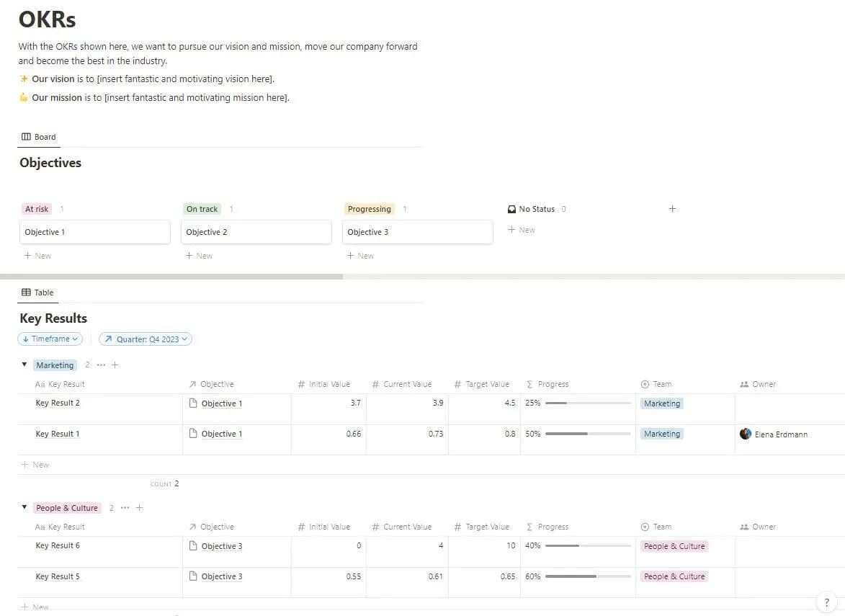Collapse the People & Culture group triangle
845x616 pixels.
(24, 507)
